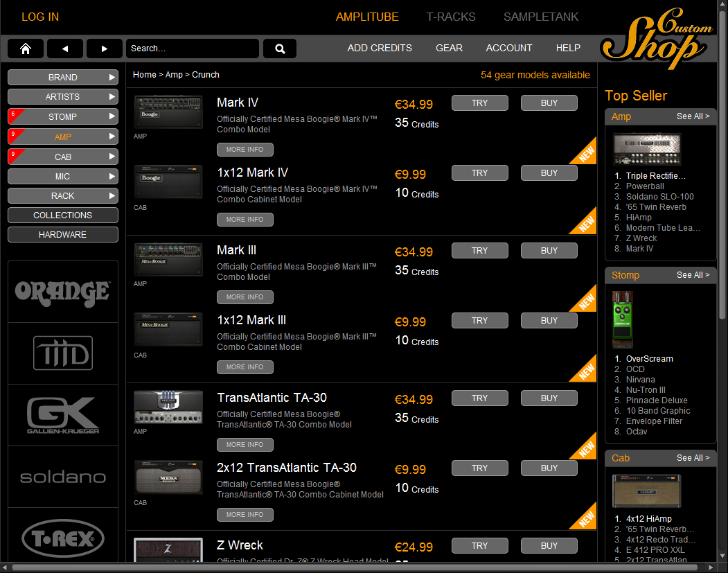Viewport: 728px width, 573px height.
Task: Expand the RACK category menu
Action: tap(63, 196)
